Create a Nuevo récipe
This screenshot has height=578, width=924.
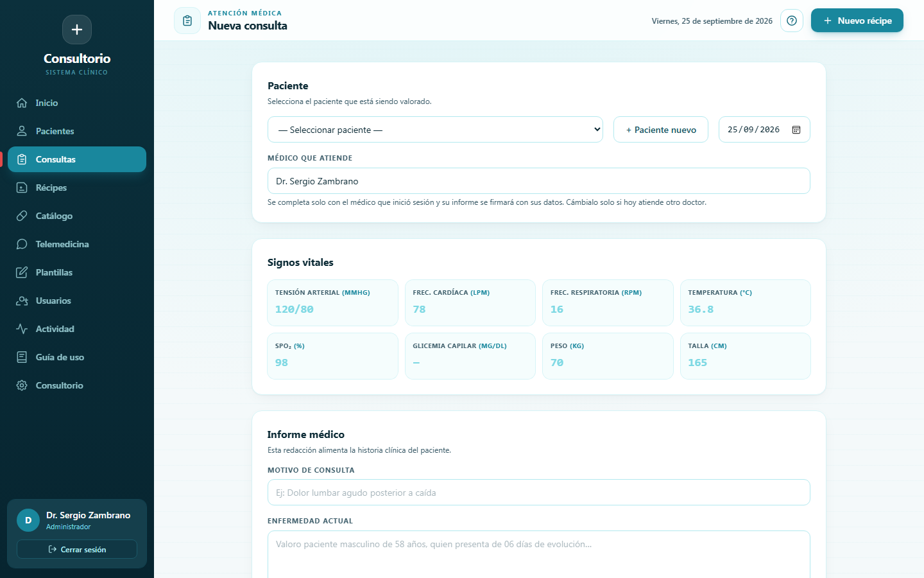click(x=857, y=21)
